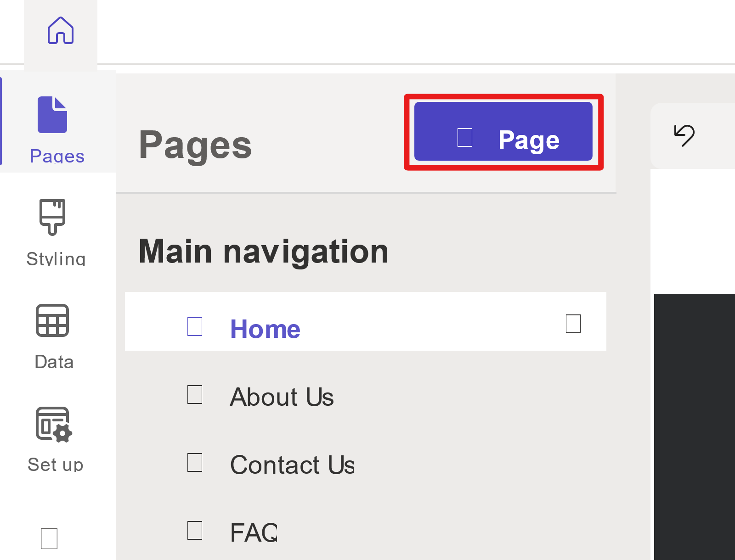Screen dimensions: 735x560
Task: Click the dark page preview area
Action: click(695, 426)
